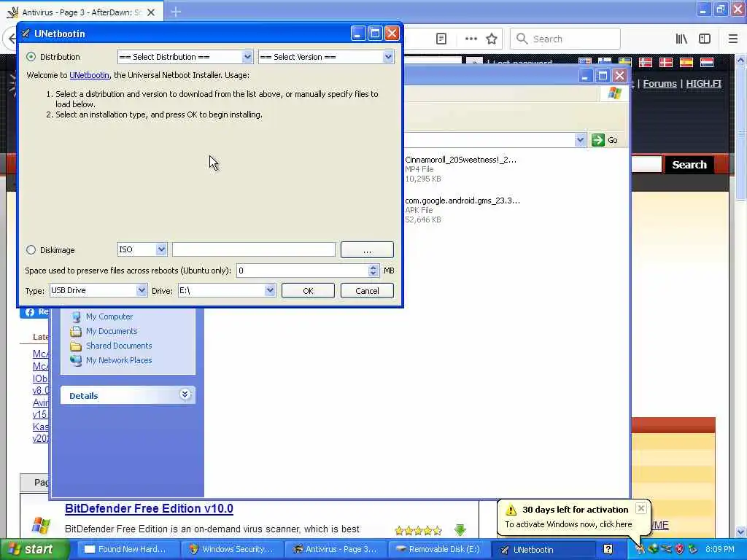The height and width of the screenshot is (560, 747).
Task: Open the Type USB Drive dropdown
Action: tap(98, 290)
